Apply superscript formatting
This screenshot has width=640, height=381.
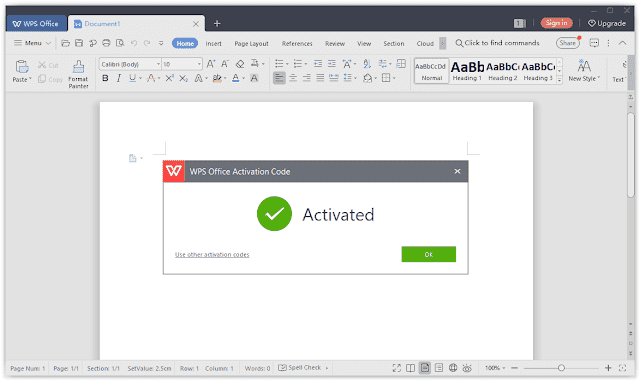coord(169,78)
